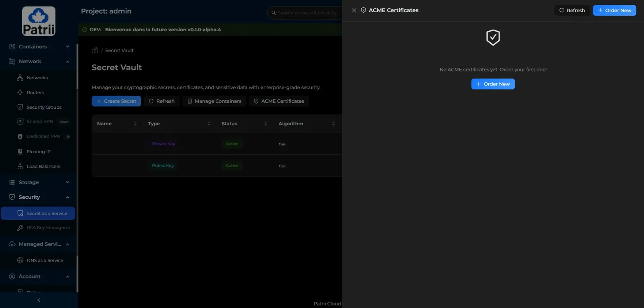Screen dimensions: 644x308
Task: Click the shield icon beside ACME Certificates title
Action: coord(363,10)
